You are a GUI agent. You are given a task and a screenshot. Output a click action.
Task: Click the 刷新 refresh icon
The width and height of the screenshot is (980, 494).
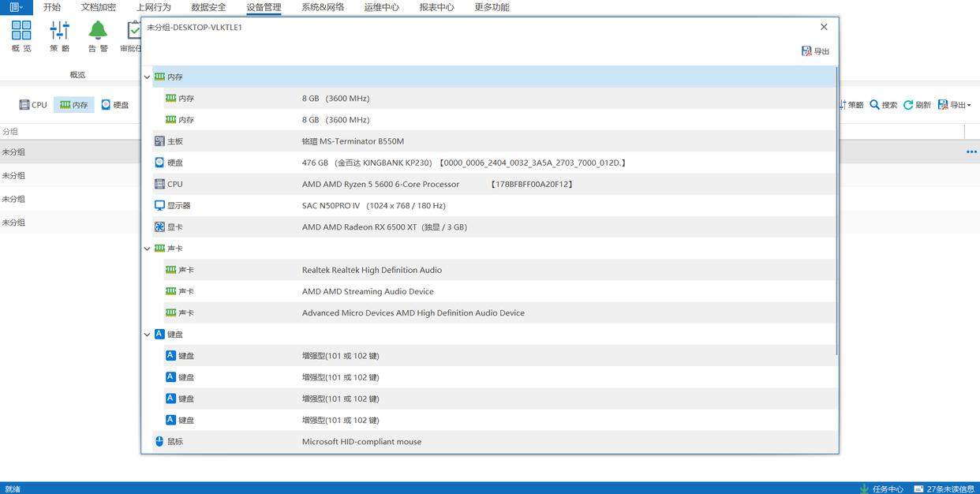[908, 105]
